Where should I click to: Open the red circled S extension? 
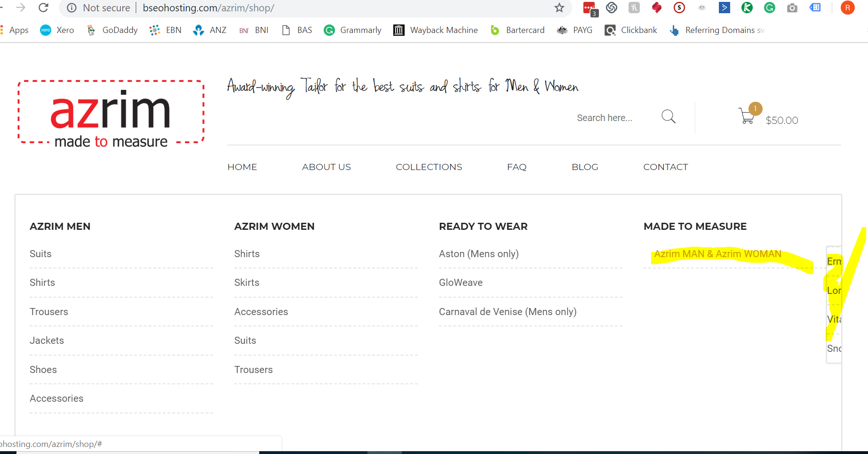click(x=679, y=8)
